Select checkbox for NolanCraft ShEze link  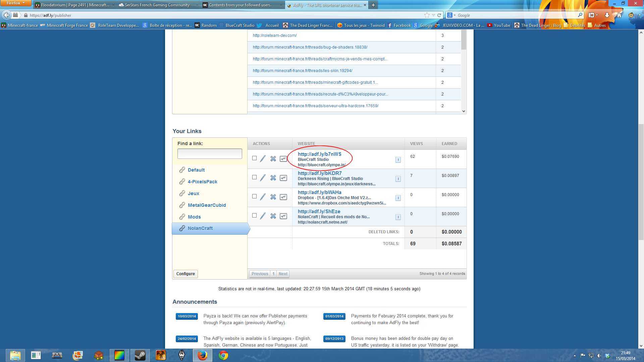[x=254, y=216]
